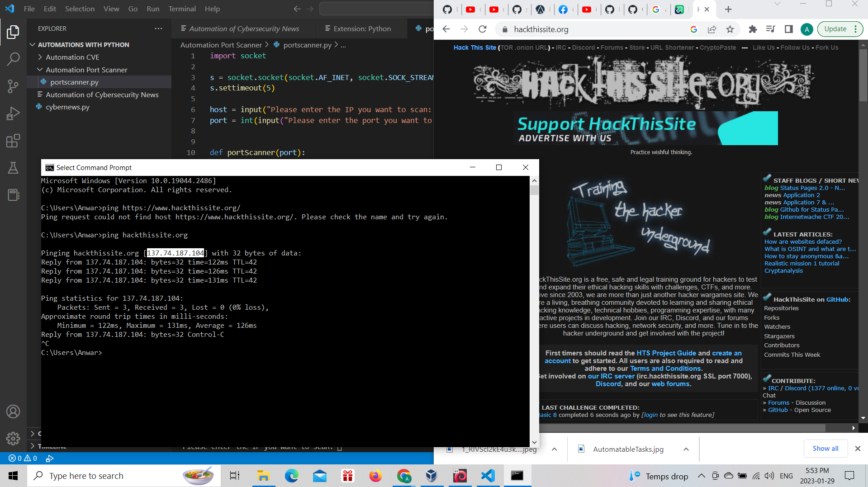The width and height of the screenshot is (868, 487).
Task: Open the Search view in activity bar
Action: (x=13, y=59)
